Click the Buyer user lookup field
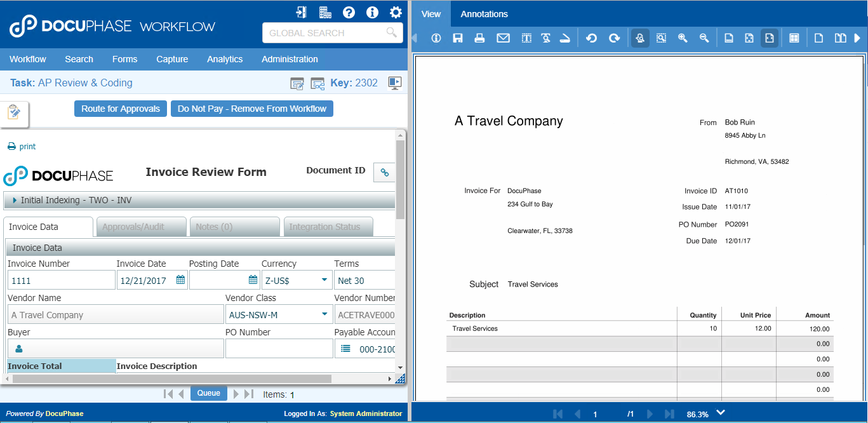868x423 pixels. [x=116, y=349]
